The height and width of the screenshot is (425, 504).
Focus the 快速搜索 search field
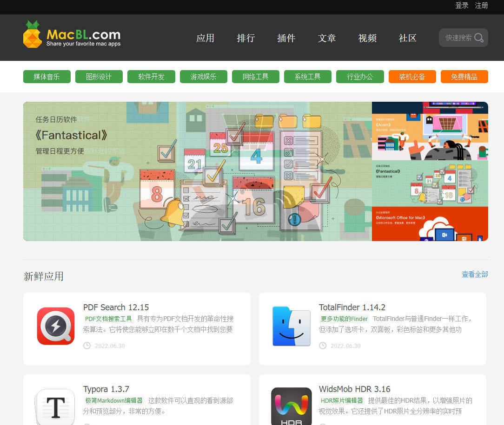tap(464, 38)
